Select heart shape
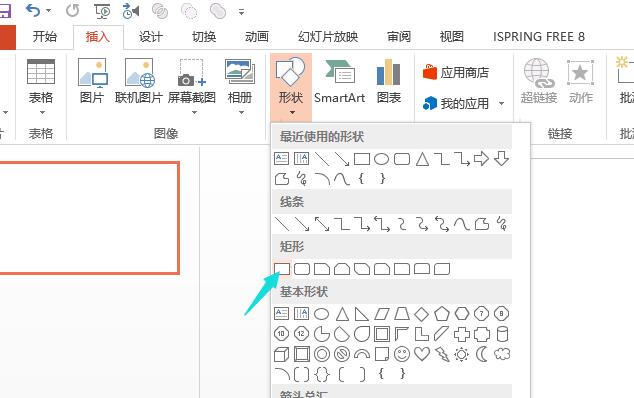634x398 pixels. click(422, 354)
